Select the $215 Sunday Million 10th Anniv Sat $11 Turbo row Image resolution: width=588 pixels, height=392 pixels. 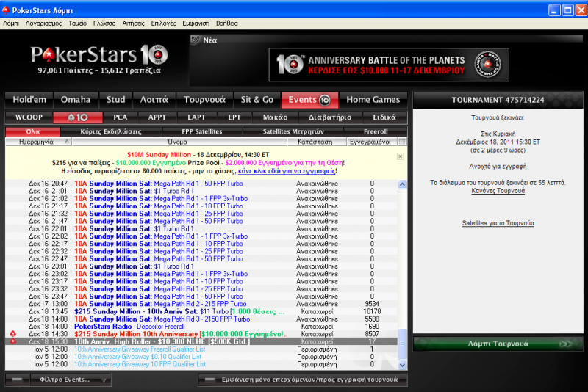pyautogui.click(x=201, y=311)
